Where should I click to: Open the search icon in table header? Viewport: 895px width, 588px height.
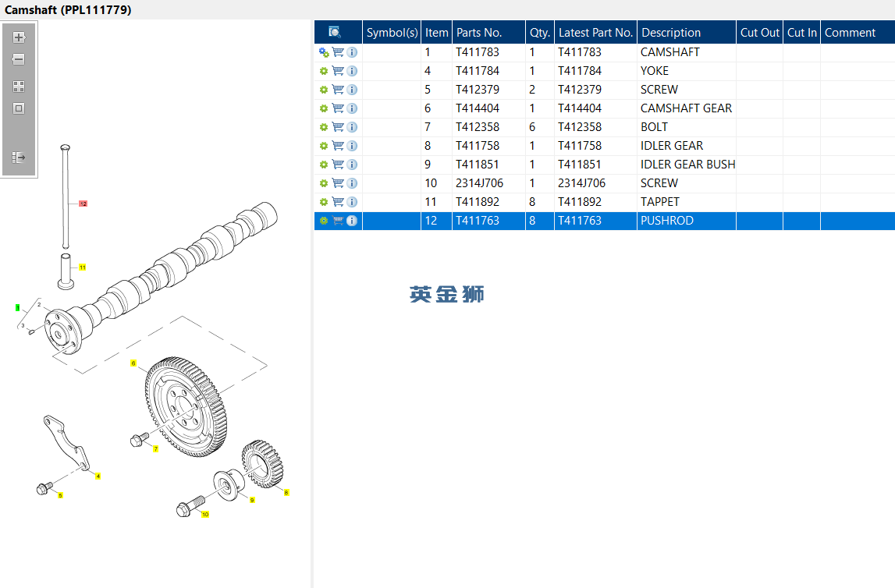tap(335, 32)
